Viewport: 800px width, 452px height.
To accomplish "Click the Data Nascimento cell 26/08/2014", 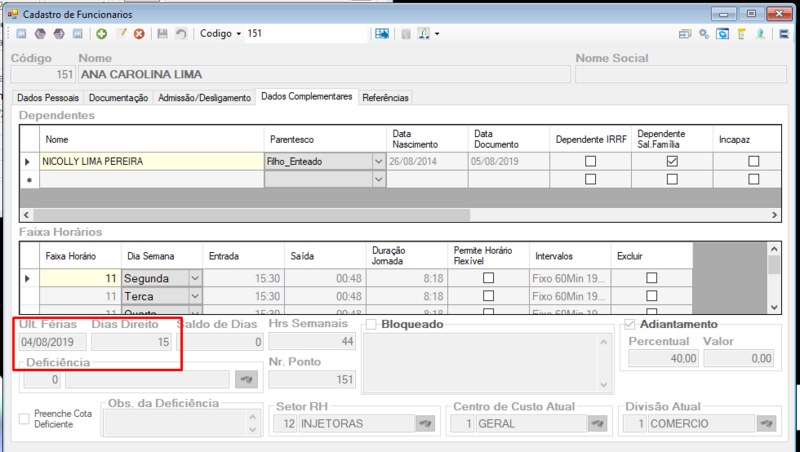I will 427,161.
